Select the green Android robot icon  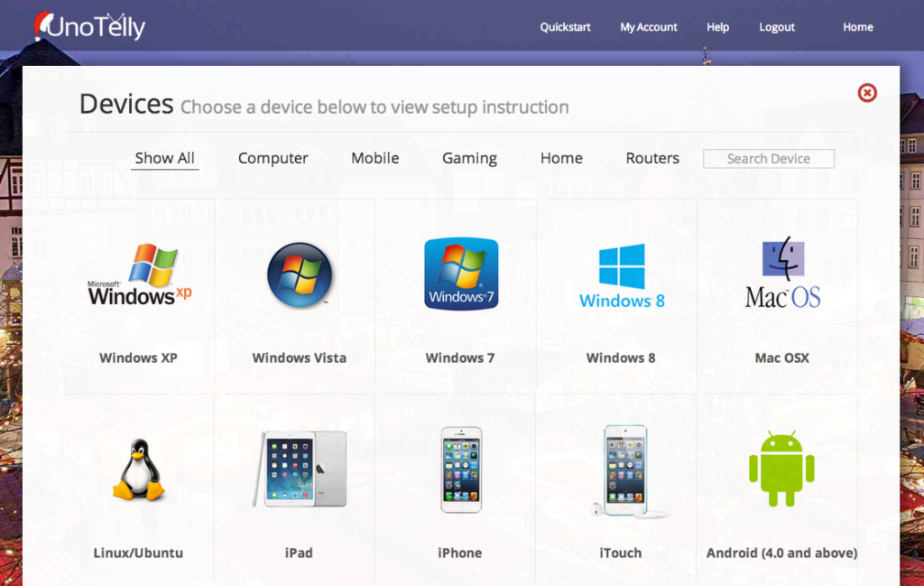pyautogui.click(x=781, y=469)
